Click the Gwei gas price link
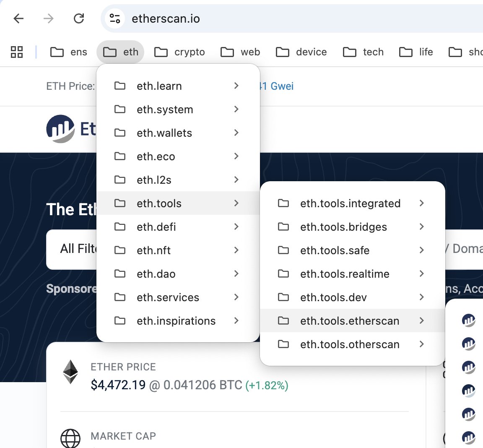The image size is (483, 448). click(277, 86)
